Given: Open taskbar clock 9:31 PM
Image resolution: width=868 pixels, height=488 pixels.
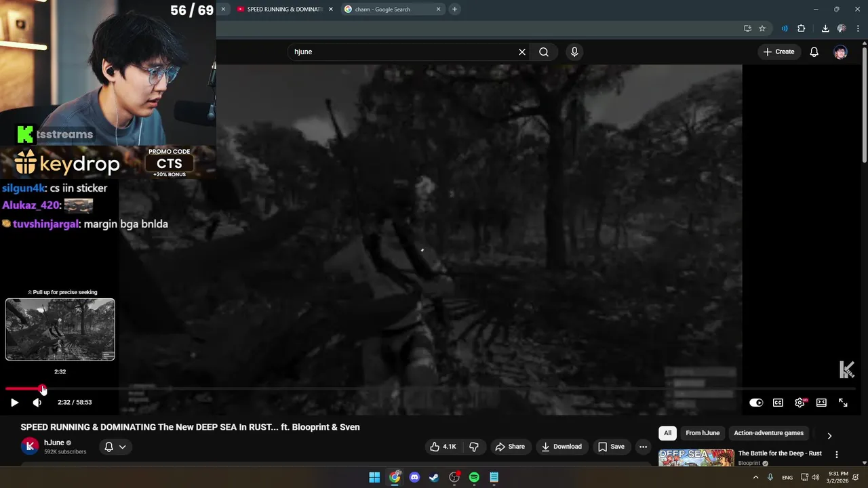Looking at the screenshot, I should click(838, 477).
